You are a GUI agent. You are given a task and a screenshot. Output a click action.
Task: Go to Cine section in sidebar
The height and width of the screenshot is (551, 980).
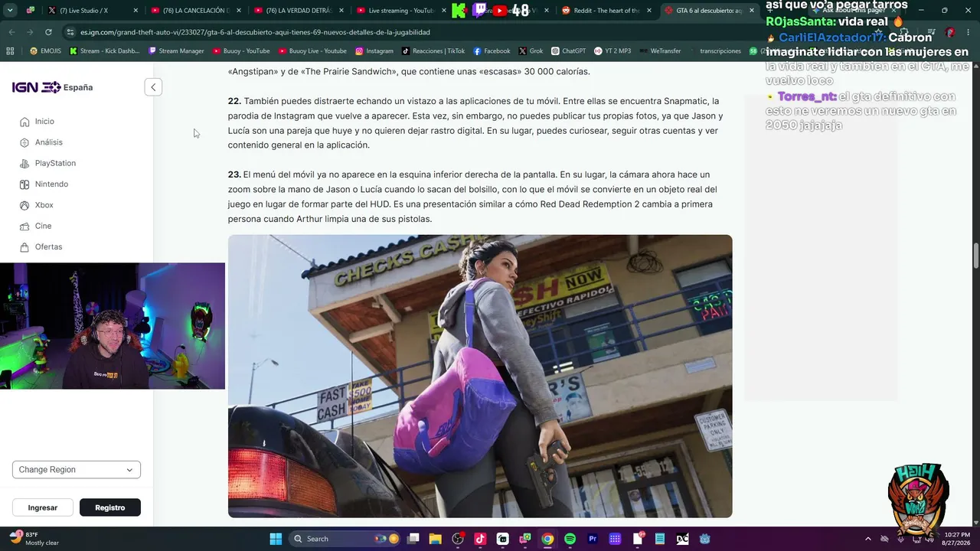pos(35,226)
